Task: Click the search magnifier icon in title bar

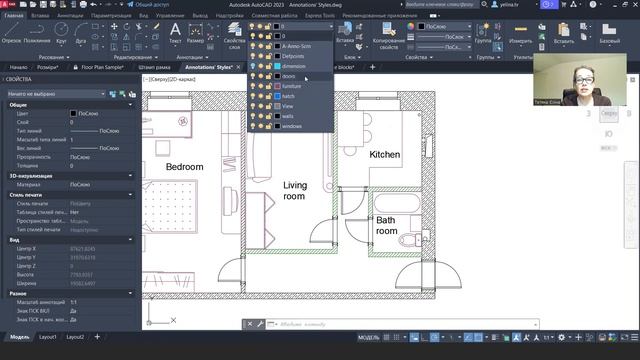Action: tap(484, 4)
